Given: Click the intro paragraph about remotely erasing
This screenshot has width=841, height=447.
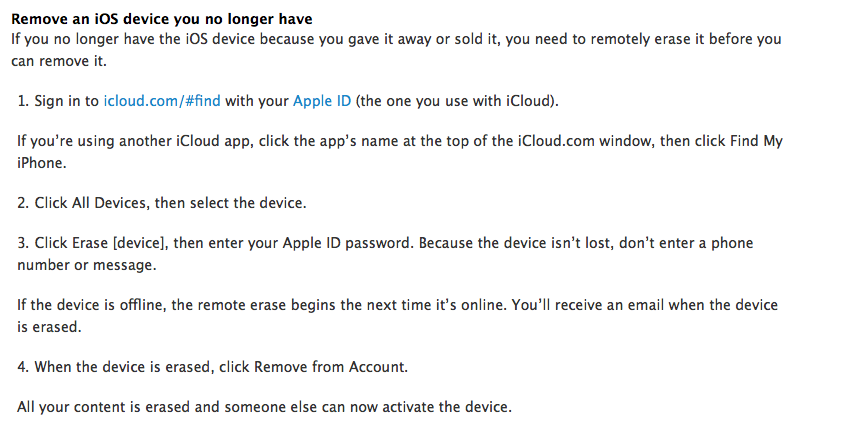Looking at the screenshot, I should tap(396, 50).
